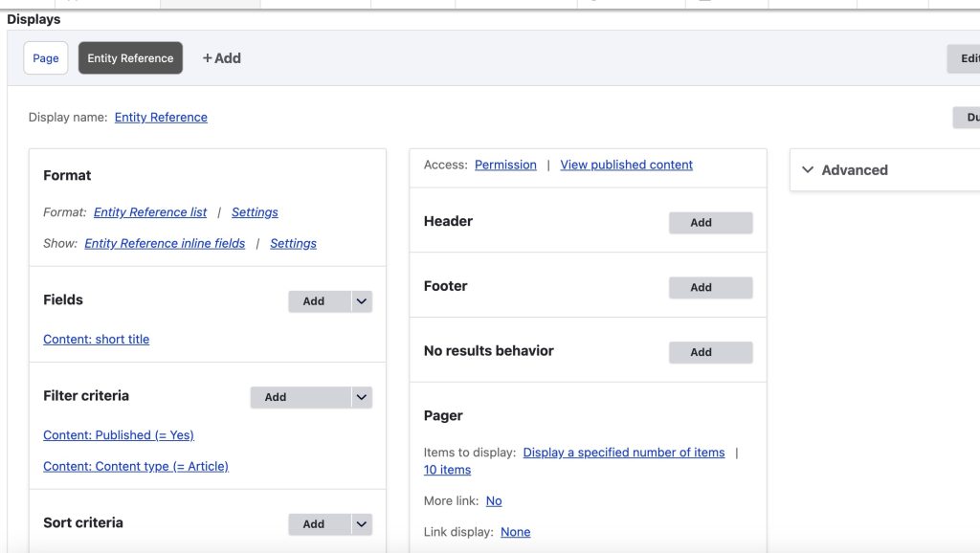Select the Entity Reference display tab
The image size is (980, 553).
coord(130,58)
